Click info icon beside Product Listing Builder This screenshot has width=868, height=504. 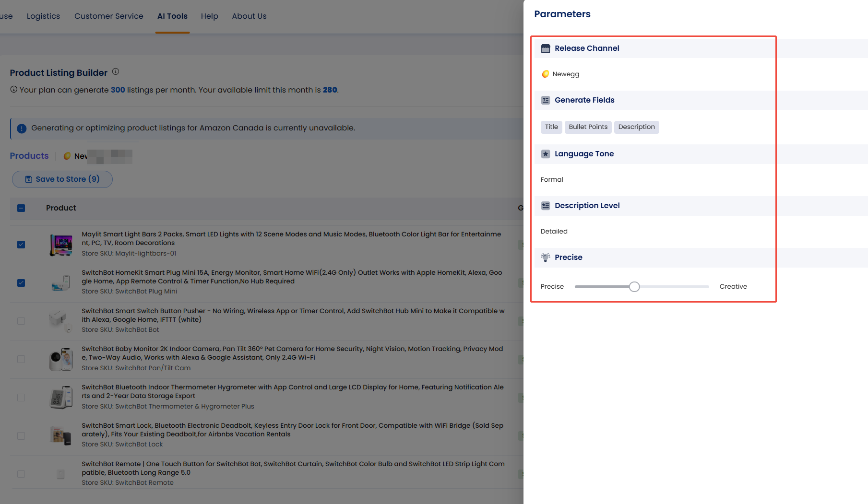coord(116,72)
